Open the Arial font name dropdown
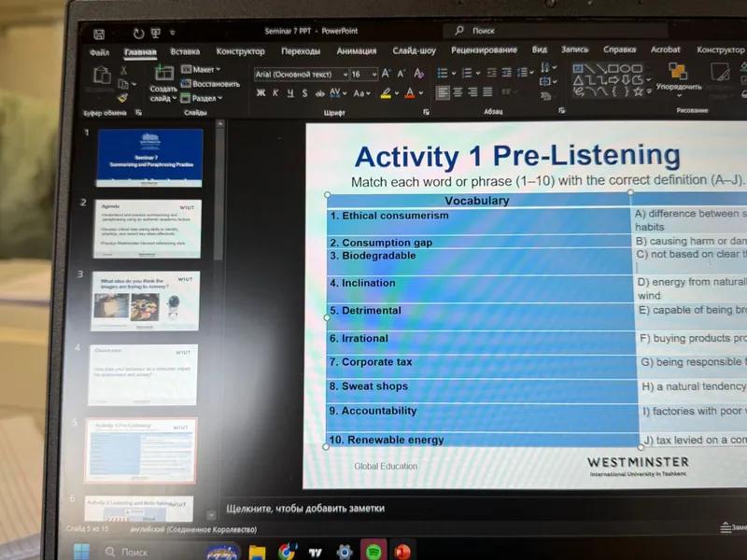The width and height of the screenshot is (747, 560). [302, 75]
